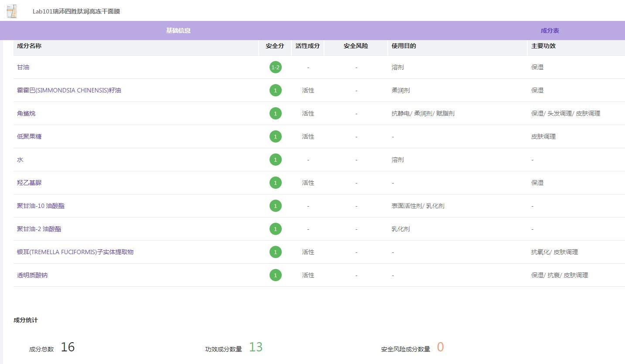The height and width of the screenshot is (364, 625).
Task: Click the safety score badge in the 水 row
Action: (275, 160)
